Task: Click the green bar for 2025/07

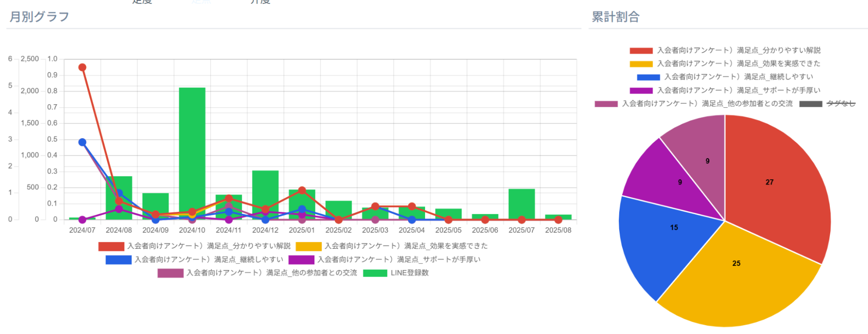Action: (x=521, y=203)
